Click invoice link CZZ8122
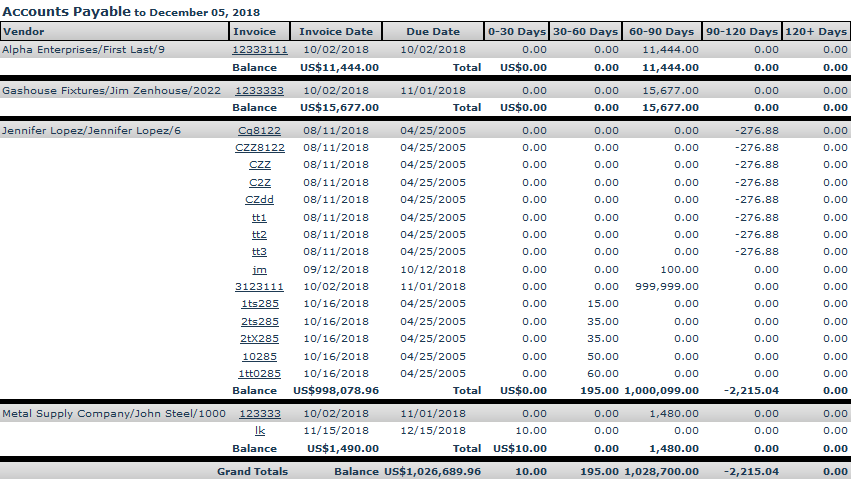868x494 pixels. pyautogui.click(x=259, y=148)
